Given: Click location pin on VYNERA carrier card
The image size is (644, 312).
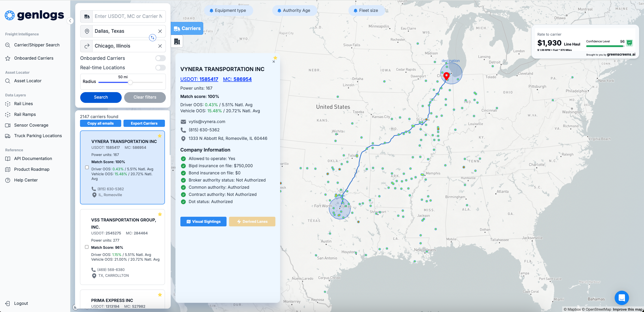Looking at the screenshot, I should tap(94, 195).
